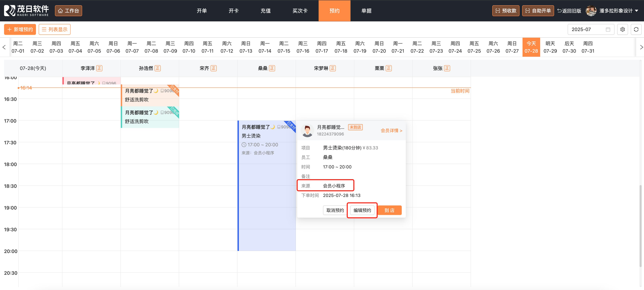
Task: Open the calendar icon in date field
Action: coord(608,30)
